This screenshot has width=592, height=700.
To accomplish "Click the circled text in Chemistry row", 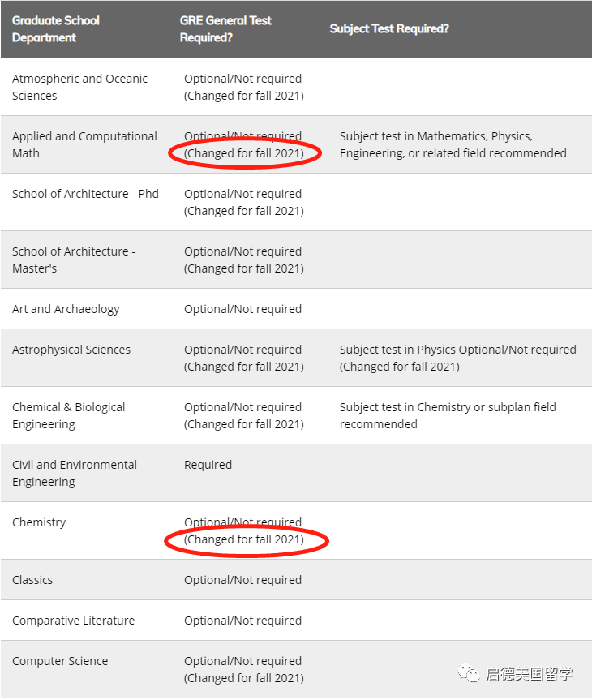I will tap(244, 539).
